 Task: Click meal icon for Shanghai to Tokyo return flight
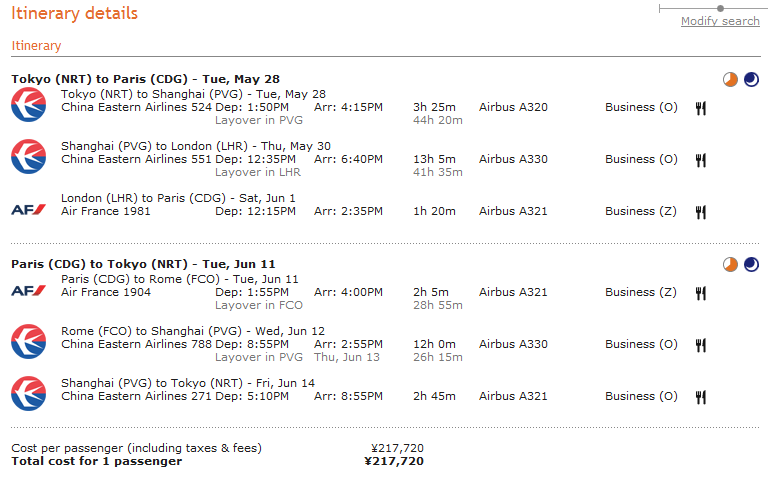pos(701,397)
